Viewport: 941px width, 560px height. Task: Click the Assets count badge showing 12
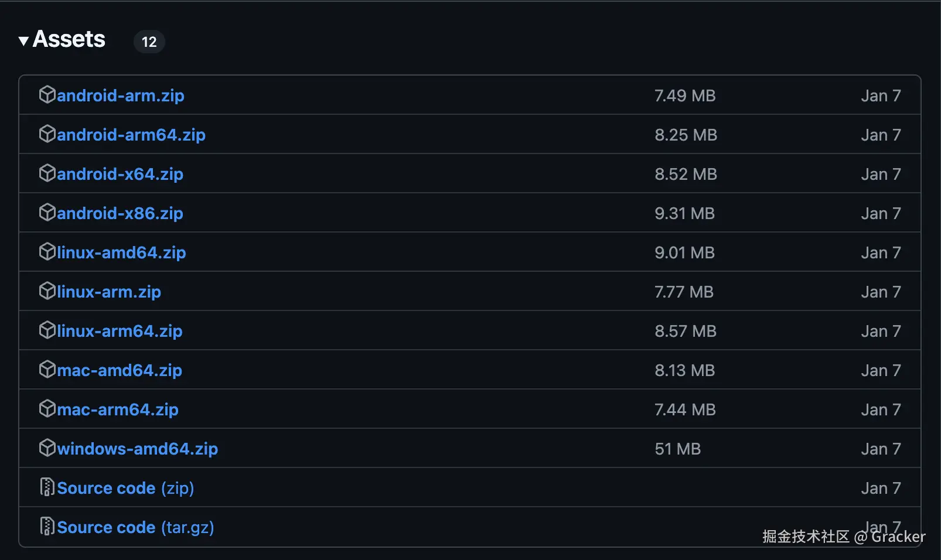click(x=149, y=42)
